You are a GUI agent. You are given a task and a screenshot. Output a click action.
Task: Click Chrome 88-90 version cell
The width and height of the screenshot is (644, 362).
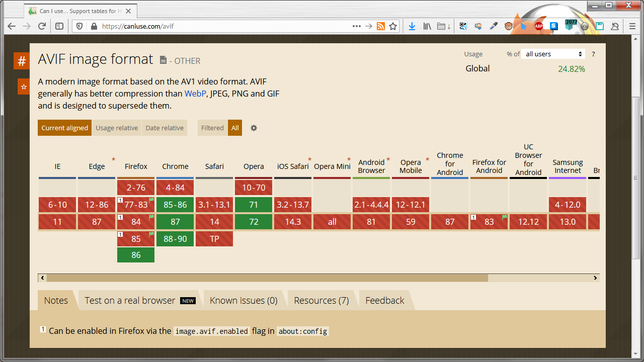click(x=175, y=239)
